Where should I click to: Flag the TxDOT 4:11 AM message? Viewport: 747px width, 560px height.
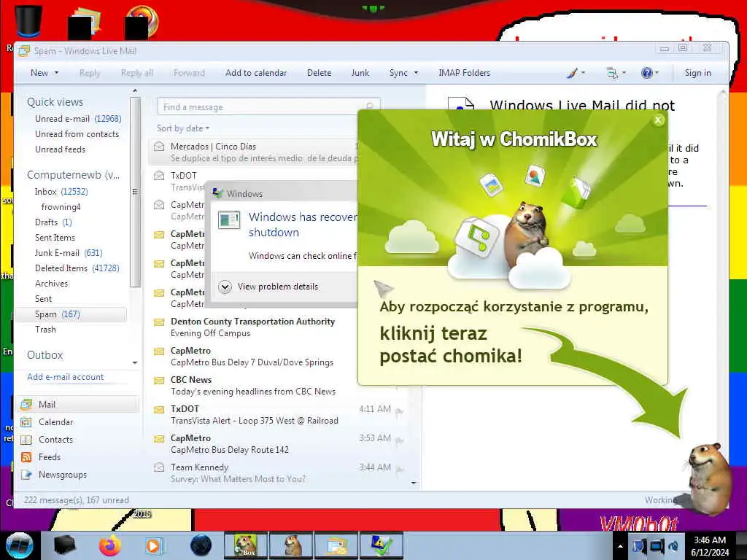[x=399, y=412]
